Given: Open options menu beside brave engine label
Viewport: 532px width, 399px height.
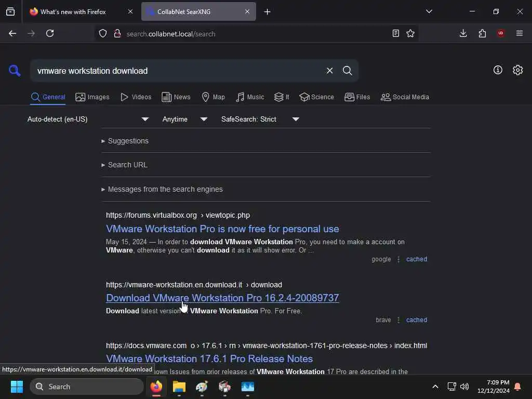Looking at the screenshot, I should click(398, 320).
